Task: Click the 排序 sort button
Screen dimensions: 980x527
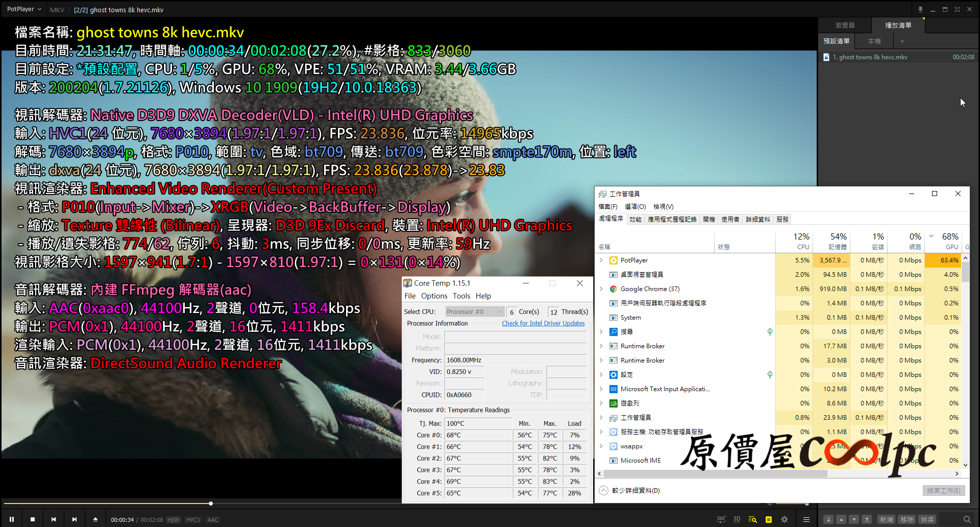Action: 927,519
